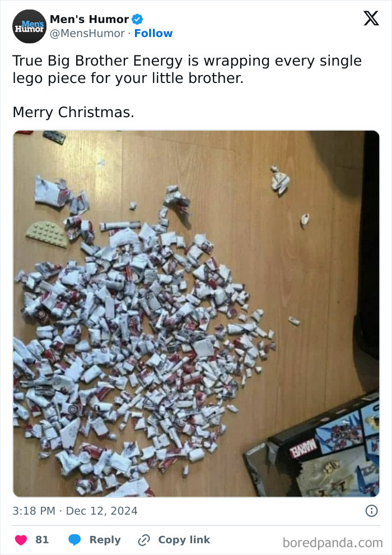Open the @MensHumor handle link

[87, 33]
